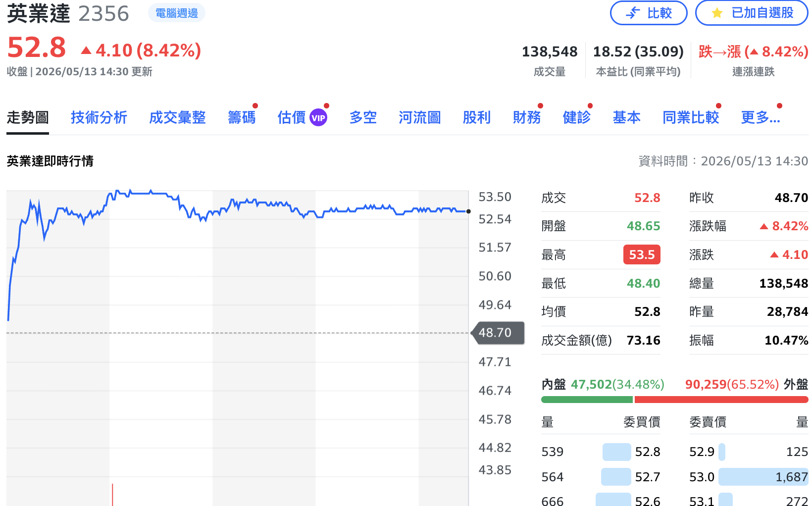Click the 1,687 ask volume bar
The height and width of the screenshot is (506, 812).
pyautogui.click(x=763, y=477)
